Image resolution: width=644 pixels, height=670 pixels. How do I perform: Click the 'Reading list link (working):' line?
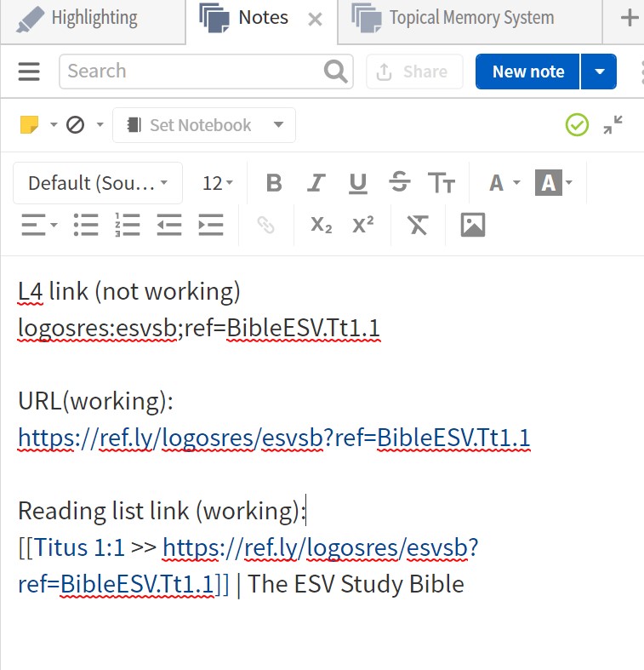click(162, 511)
